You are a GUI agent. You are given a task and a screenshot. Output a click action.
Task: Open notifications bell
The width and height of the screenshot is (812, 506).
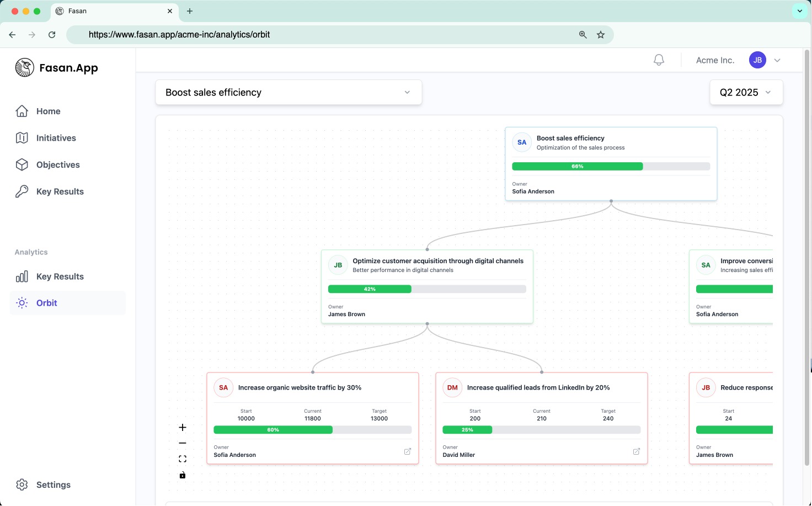[659, 60]
